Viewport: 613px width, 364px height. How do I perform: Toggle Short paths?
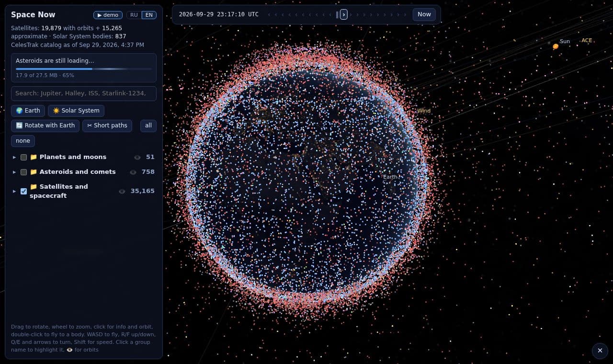pyautogui.click(x=107, y=125)
